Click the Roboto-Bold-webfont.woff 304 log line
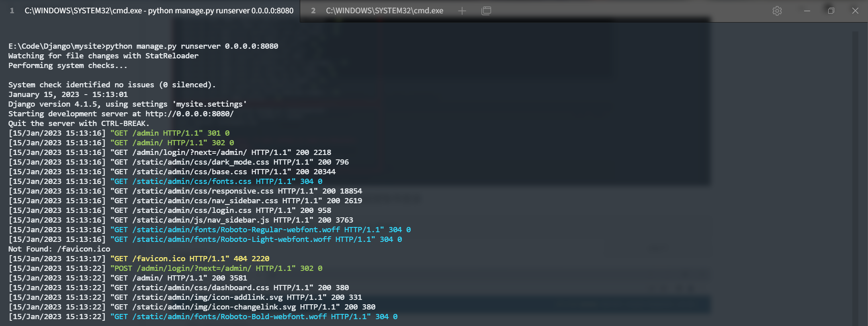 click(x=254, y=317)
